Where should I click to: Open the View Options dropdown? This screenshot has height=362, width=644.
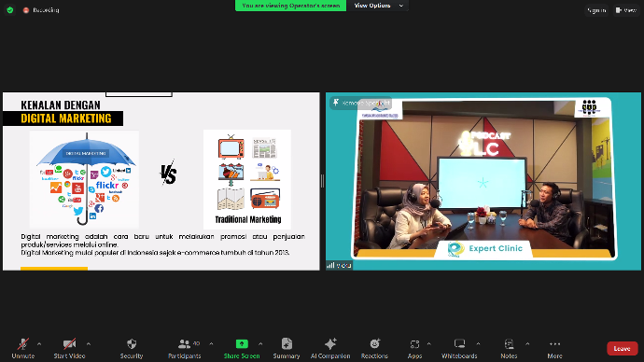(378, 6)
